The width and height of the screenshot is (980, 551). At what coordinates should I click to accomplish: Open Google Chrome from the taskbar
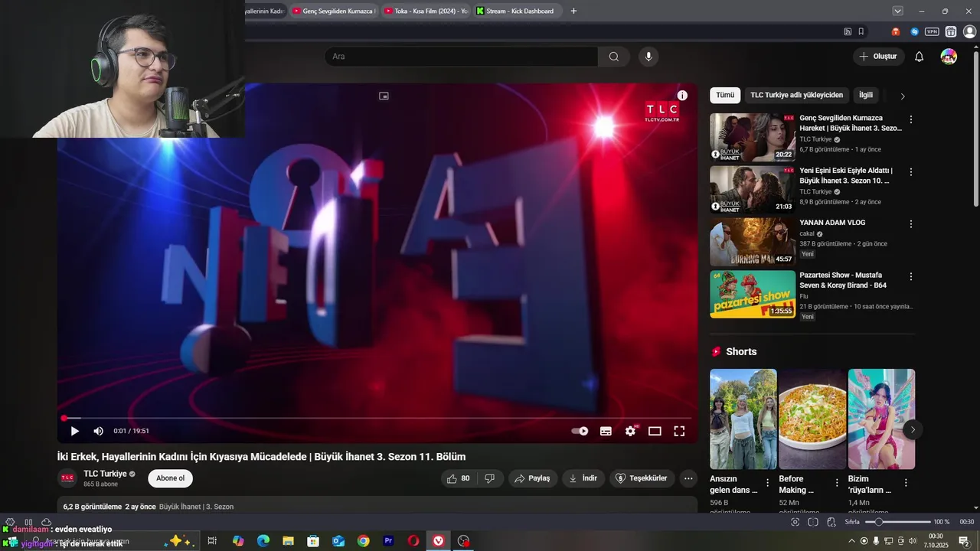pyautogui.click(x=363, y=541)
